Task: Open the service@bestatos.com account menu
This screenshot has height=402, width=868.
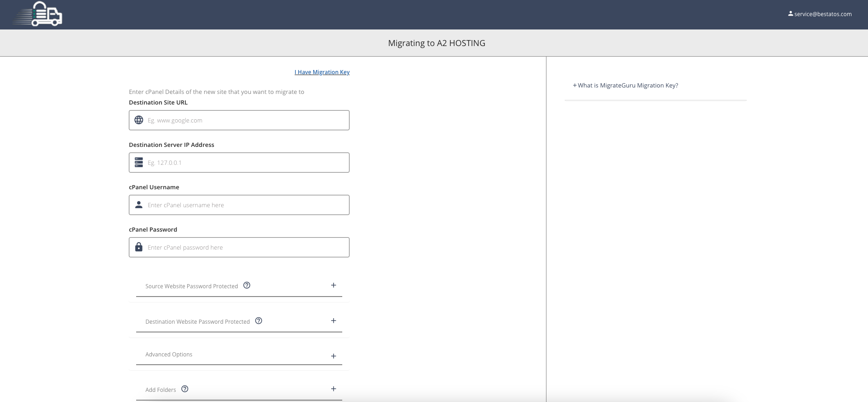Action: (x=820, y=14)
